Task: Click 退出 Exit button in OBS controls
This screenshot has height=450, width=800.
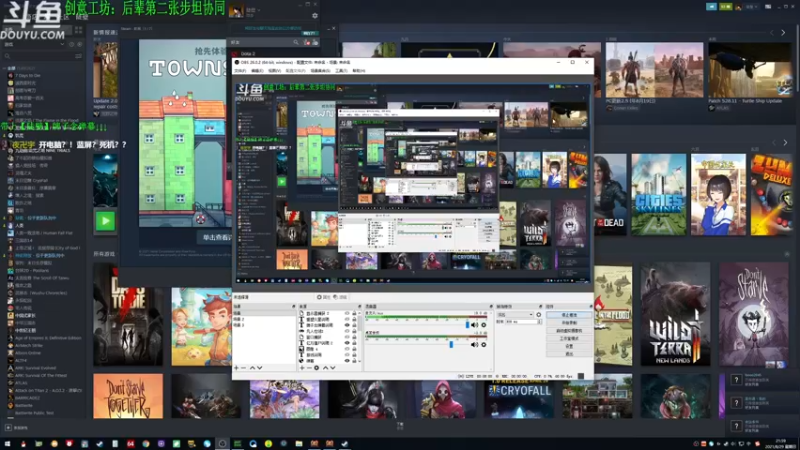Action: (x=569, y=354)
